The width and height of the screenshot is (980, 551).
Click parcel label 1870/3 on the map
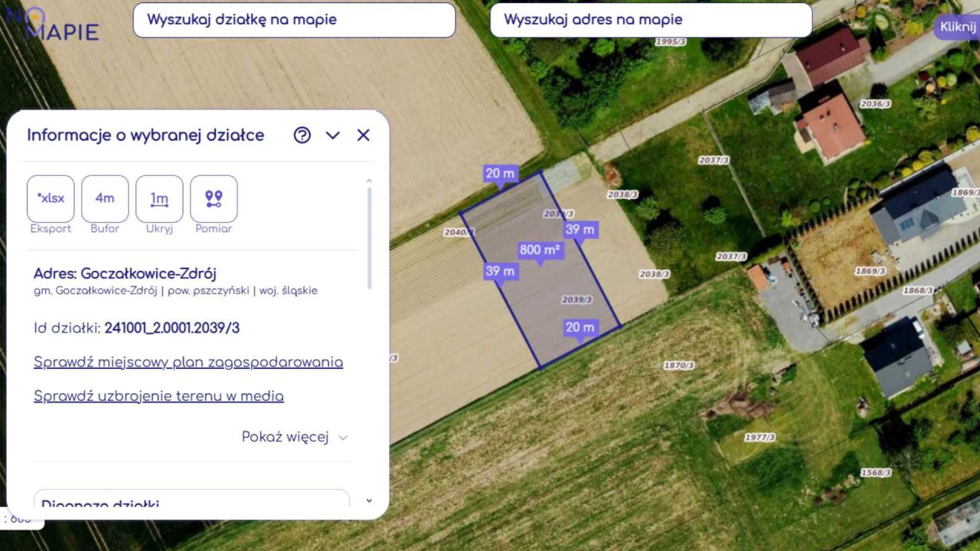tap(678, 366)
